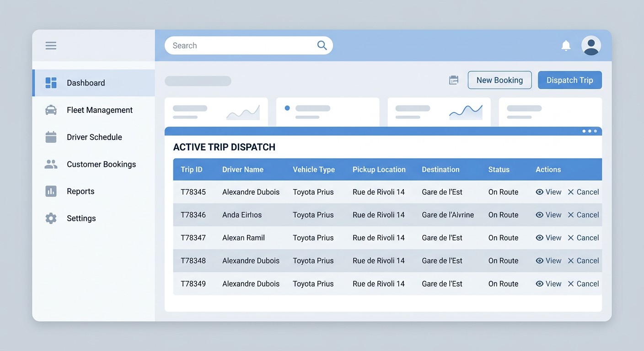Click the Settings gear icon in sidebar
Image resolution: width=644 pixels, height=351 pixels.
51,218
